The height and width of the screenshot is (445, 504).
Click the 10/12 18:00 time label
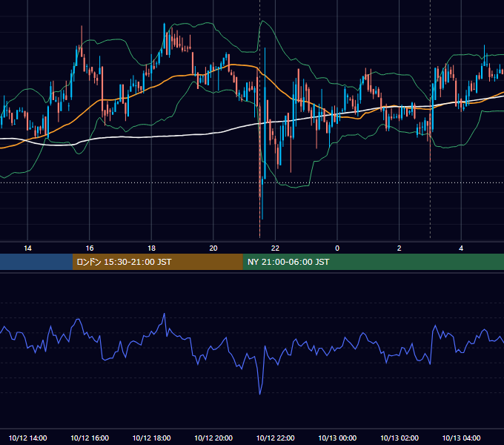pyautogui.click(x=151, y=438)
